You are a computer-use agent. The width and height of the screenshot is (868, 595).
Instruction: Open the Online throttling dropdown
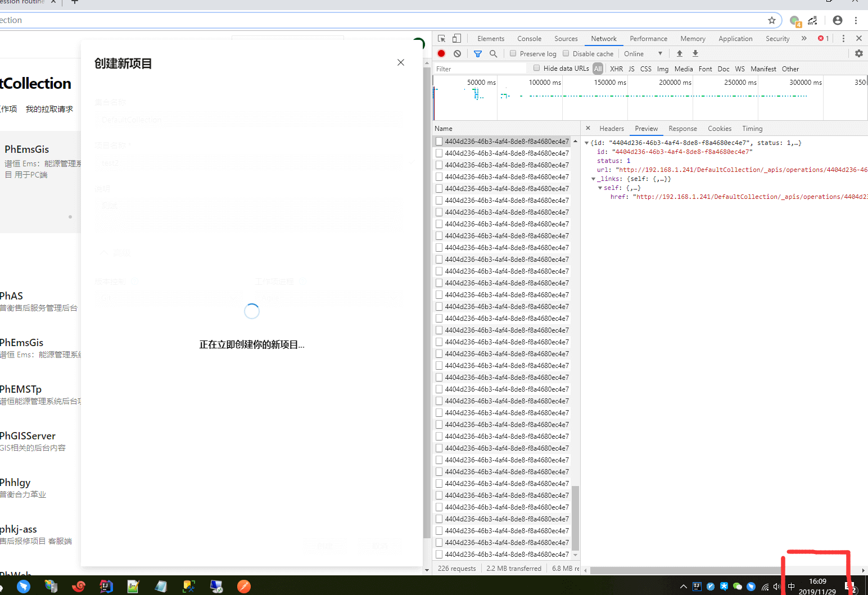click(643, 54)
